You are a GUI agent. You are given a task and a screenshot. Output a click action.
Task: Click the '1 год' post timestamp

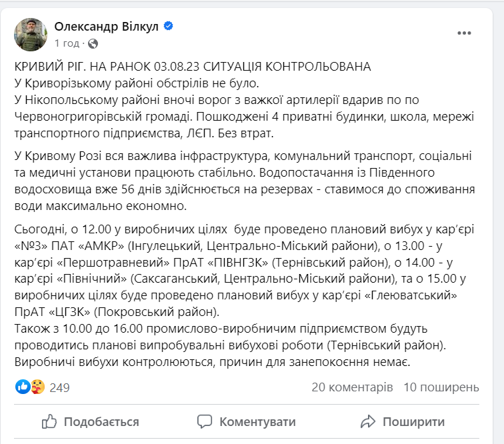[x=67, y=43]
